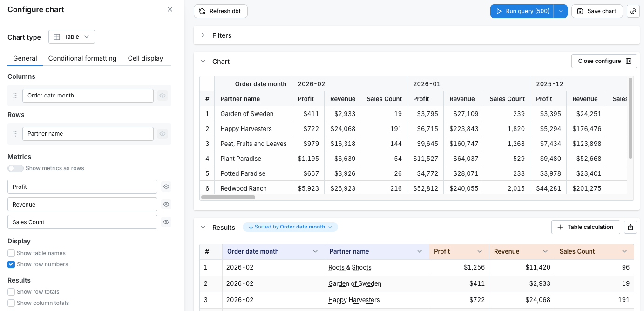Click the copy link icon near Save chart

pos(633,11)
